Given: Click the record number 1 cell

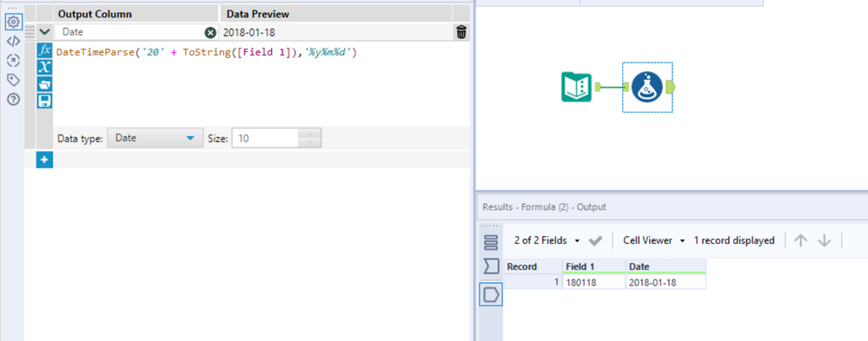Looking at the screenshot, I should pos(533,282).
